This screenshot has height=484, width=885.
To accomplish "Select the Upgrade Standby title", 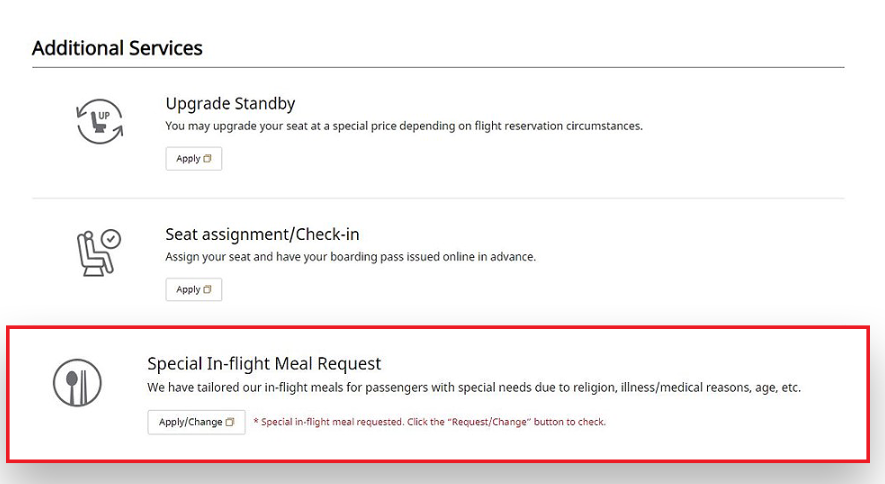I will (x=230, y=103).
